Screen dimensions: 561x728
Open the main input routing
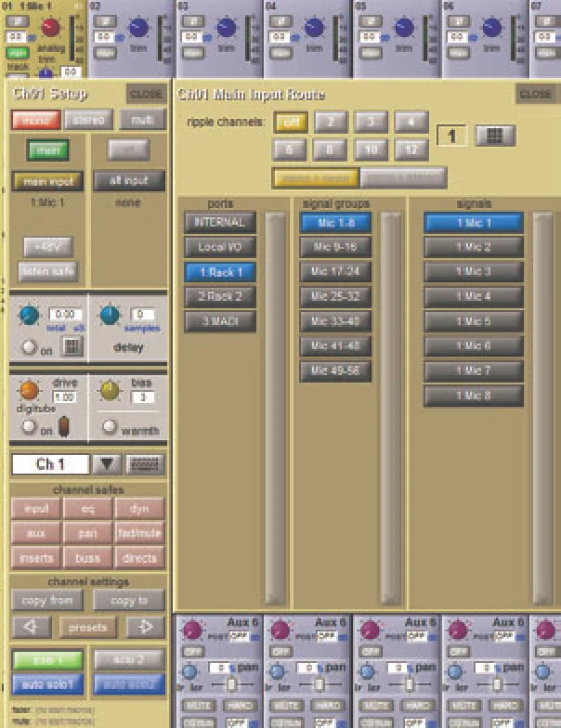coord(48,181)
